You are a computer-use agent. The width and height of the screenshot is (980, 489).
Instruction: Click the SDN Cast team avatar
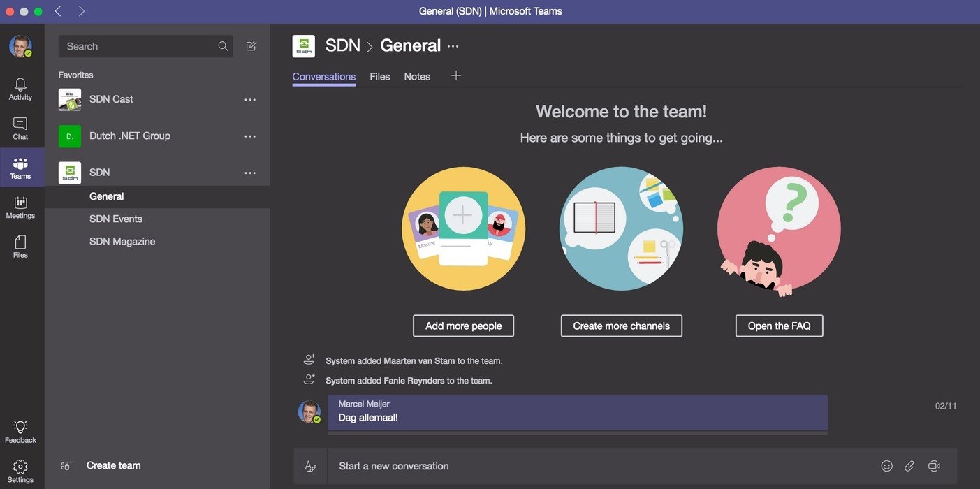click(70, 99)
